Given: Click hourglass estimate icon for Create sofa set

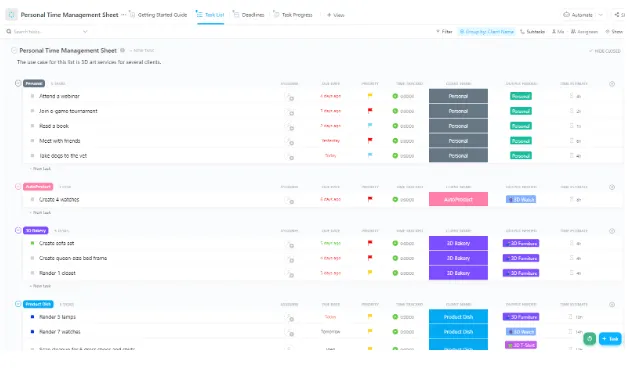Looking at the screenshot, I should [x=571, y=243].
